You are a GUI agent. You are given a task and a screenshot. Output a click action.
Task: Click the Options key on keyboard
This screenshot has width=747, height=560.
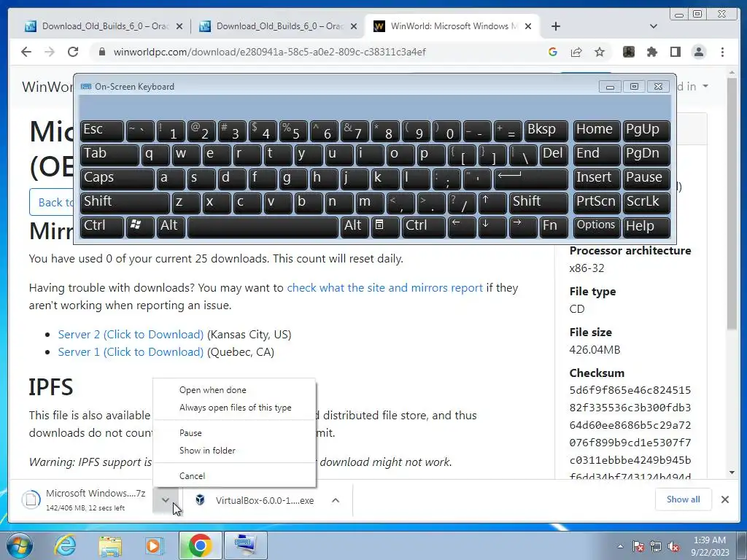pyautogui.click(x=597, y=226)
